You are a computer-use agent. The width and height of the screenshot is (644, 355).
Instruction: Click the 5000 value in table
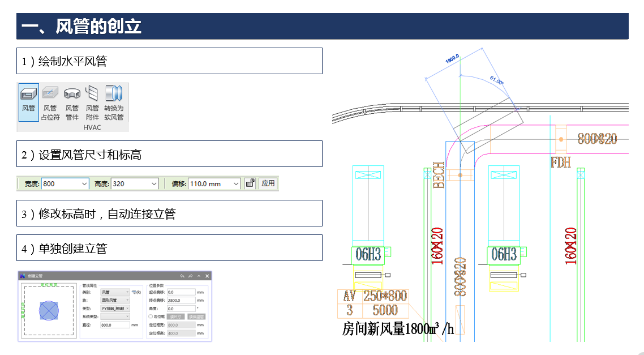pos(385,310)
